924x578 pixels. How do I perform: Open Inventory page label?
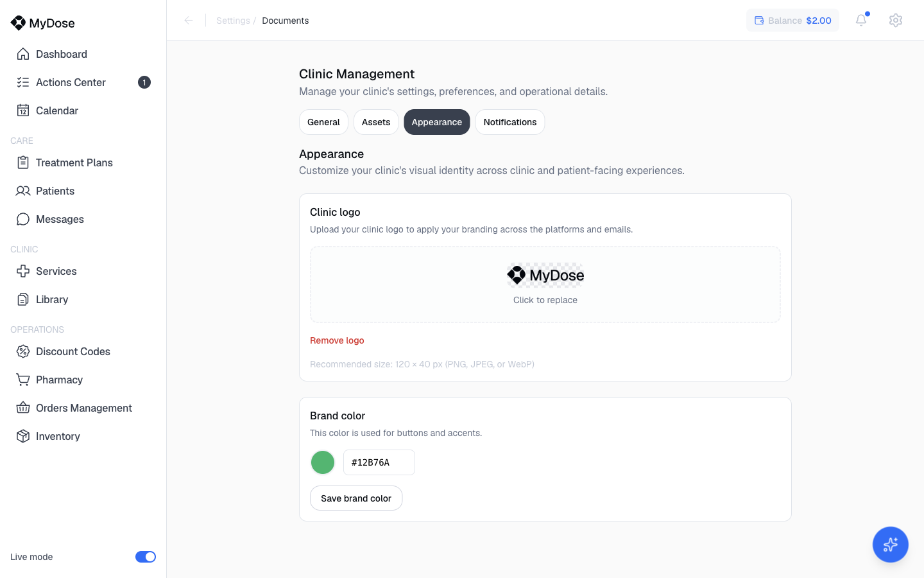tap(58, 436)
